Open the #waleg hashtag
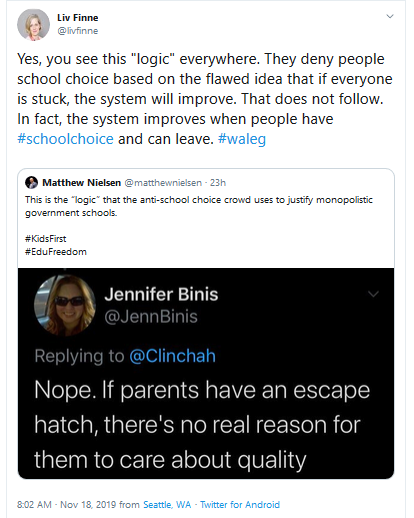 point(242,139)
